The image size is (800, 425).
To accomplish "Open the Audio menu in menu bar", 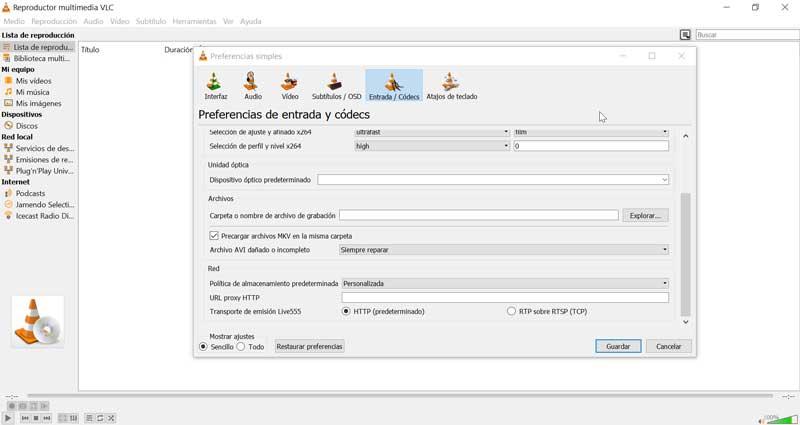I will 93,21.
